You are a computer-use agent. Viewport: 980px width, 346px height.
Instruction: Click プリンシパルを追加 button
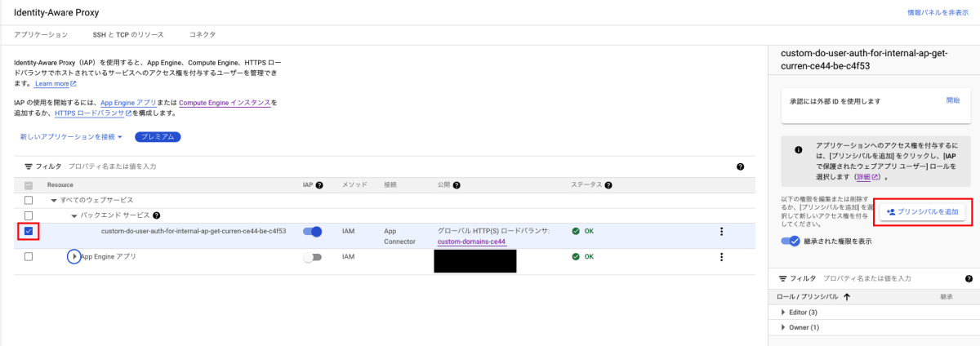(x=923, y=211)
